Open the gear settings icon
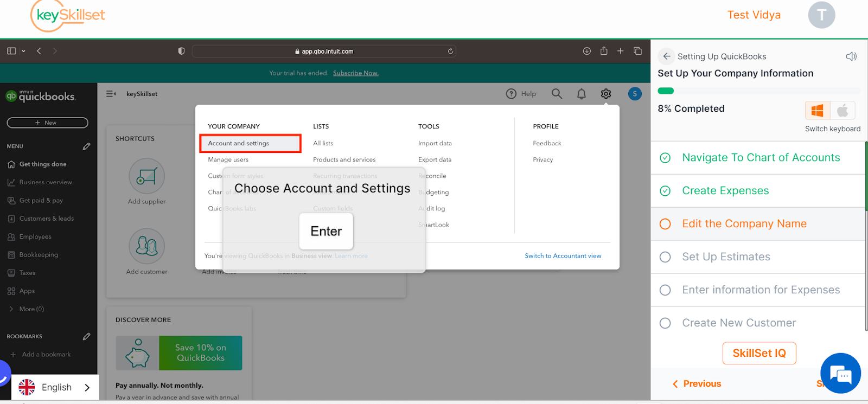The width and height of the screenshot is (868, 404). [x=606, y=94]
